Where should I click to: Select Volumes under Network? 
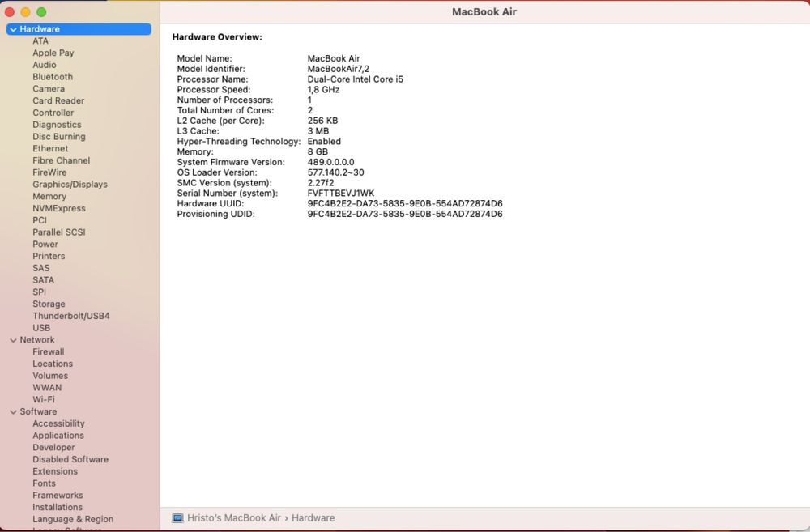coord(50,376)
